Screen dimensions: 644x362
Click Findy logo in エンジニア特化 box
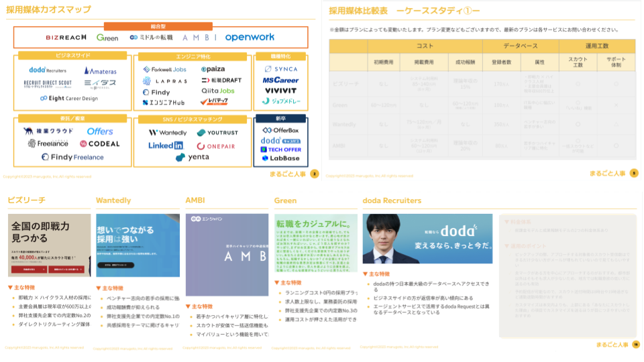coord(156,93)
